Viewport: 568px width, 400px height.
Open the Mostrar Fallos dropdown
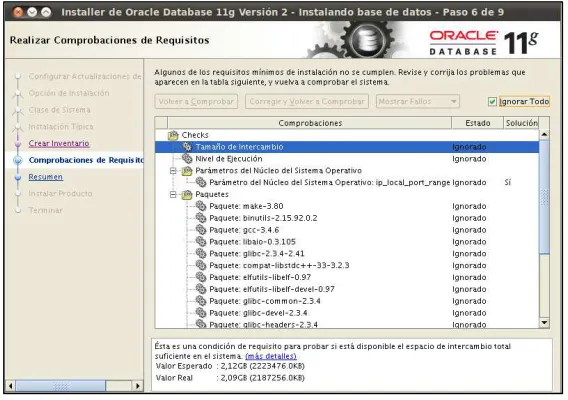pyautogui.click(x=418, y=101)
